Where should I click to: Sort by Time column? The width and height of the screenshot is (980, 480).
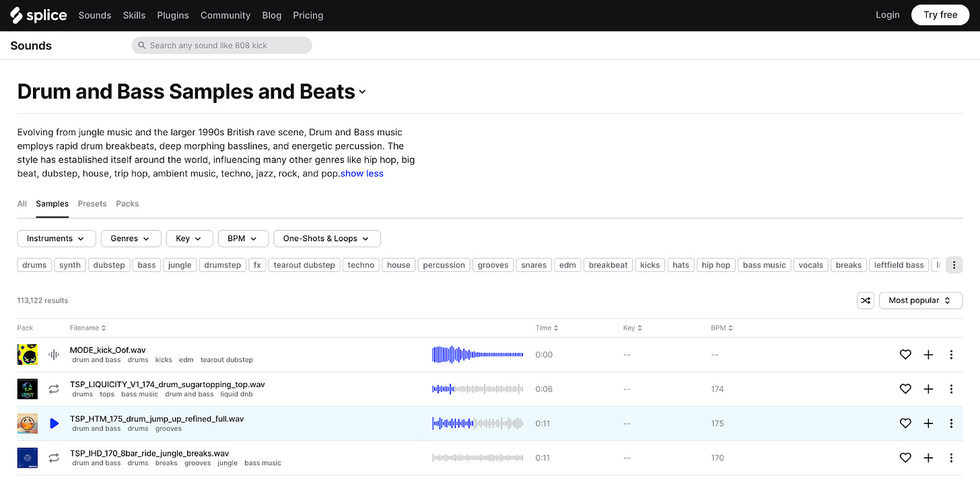point(547,328)
